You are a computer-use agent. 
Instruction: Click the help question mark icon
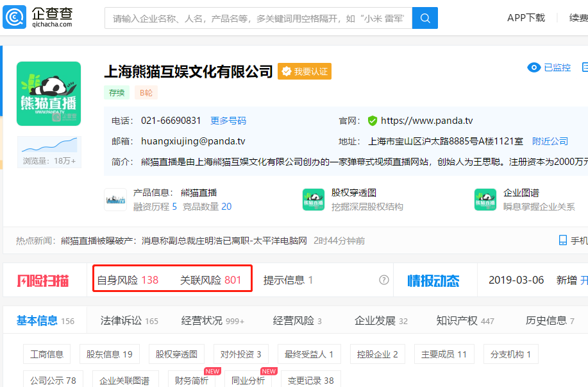coord(384,280)
